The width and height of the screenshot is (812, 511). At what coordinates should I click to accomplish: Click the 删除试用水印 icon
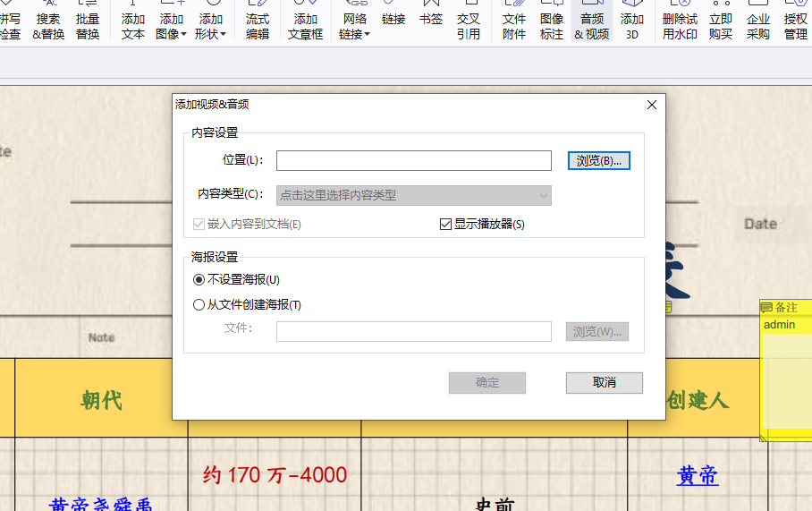(x=680, y=20)
